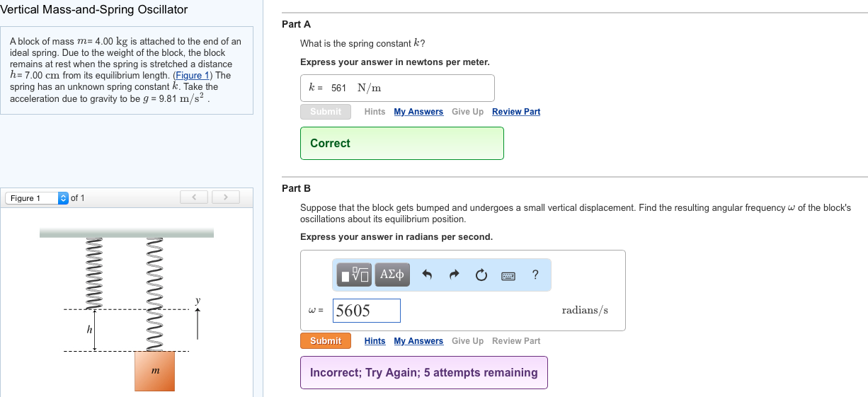Open the Greek symbols ΑΣΦ palette
Image resolution: width=868 pixels, height=397 pixels.
point(392,275)
